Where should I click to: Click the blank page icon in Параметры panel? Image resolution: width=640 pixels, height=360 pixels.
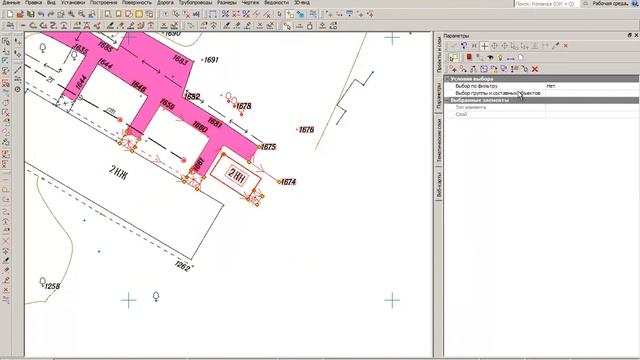click(x=521, y=58)
